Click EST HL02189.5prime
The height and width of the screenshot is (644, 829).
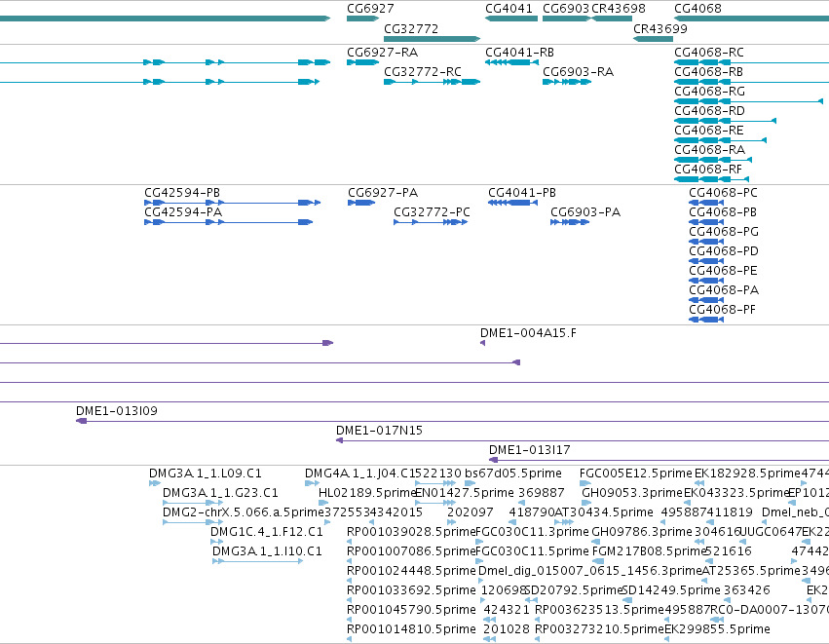point(323,503)
